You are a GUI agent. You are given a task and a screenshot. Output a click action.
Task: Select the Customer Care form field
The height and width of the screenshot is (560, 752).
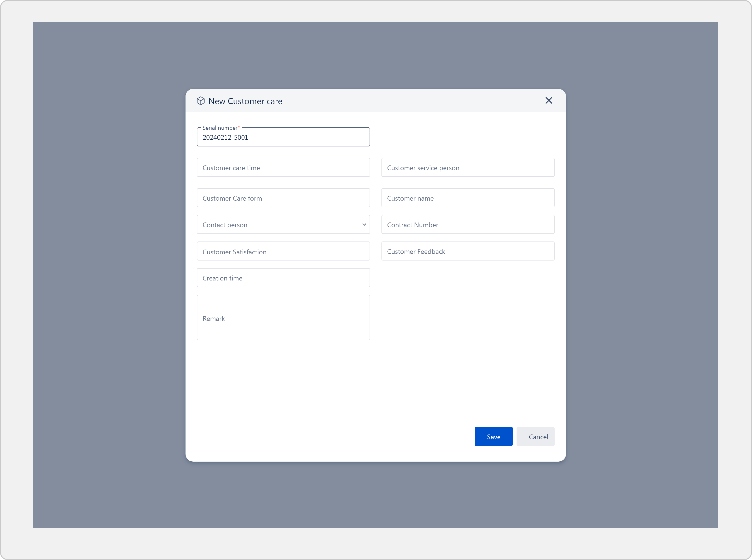[x=283, y=198]
